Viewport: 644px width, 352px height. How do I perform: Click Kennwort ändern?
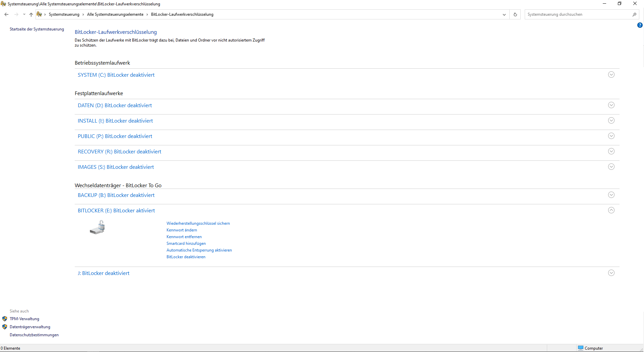182,230
